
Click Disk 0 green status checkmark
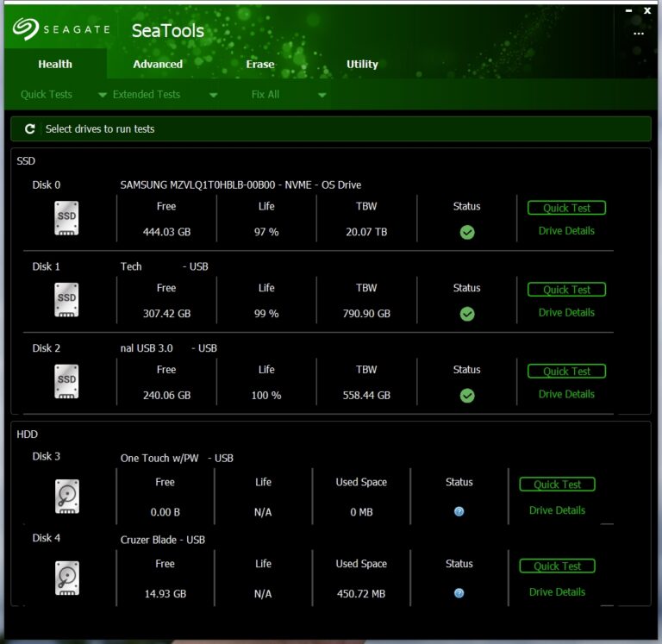(x=467, y=233)
